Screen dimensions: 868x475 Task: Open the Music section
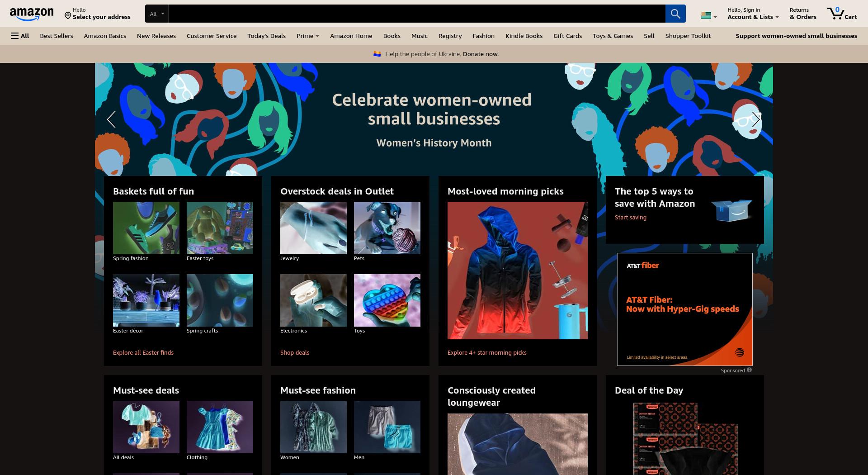[x=420, y=36]
